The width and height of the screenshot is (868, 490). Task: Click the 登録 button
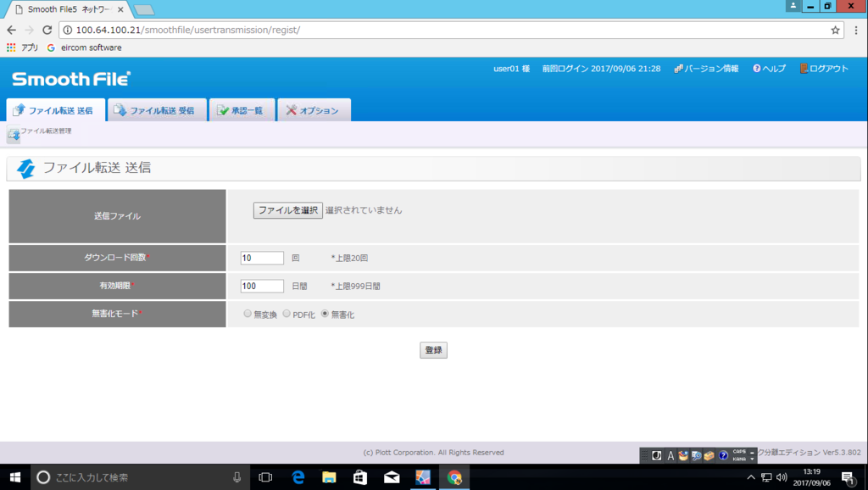433,349
